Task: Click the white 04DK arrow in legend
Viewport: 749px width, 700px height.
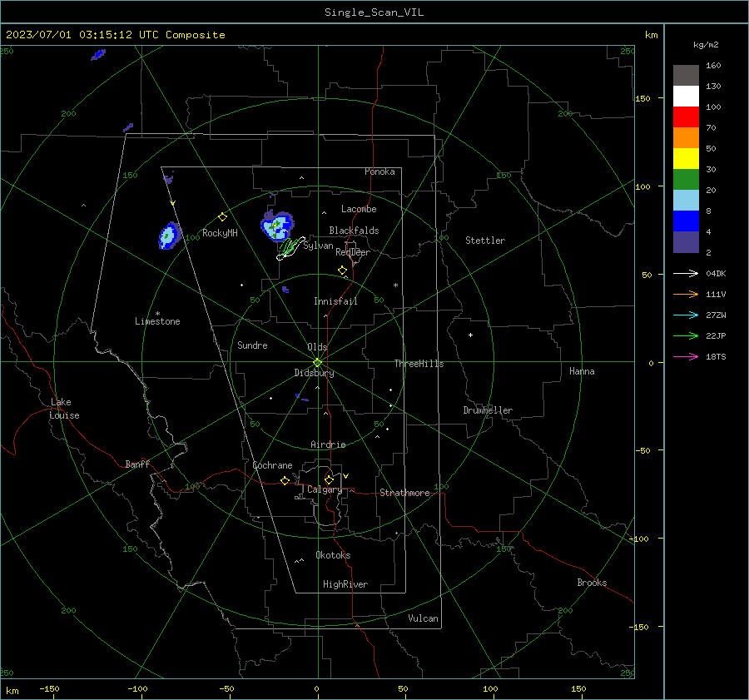Action: (x=686, y=274)
